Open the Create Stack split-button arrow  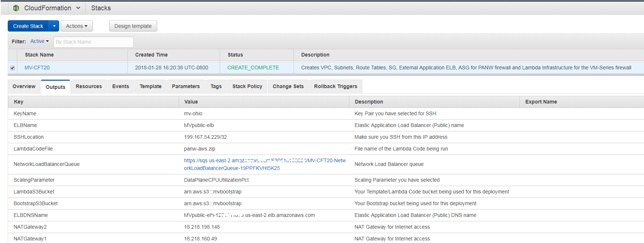[x=54, y=26]
